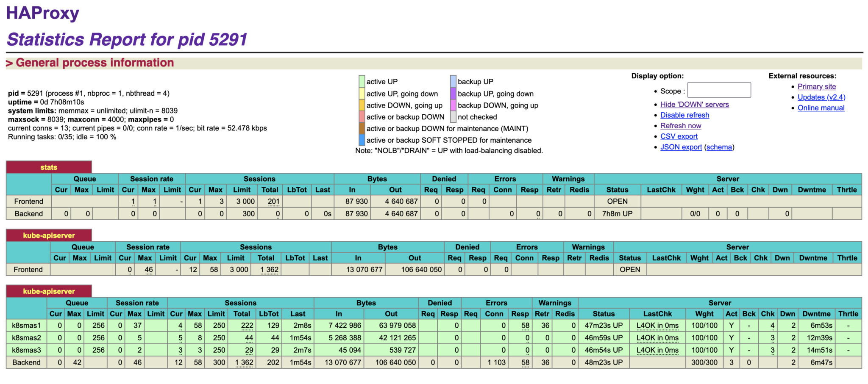Click total sessions '222' for k8smas1
Viewport: 868px width, 384px height.
(x=247, y=326)
